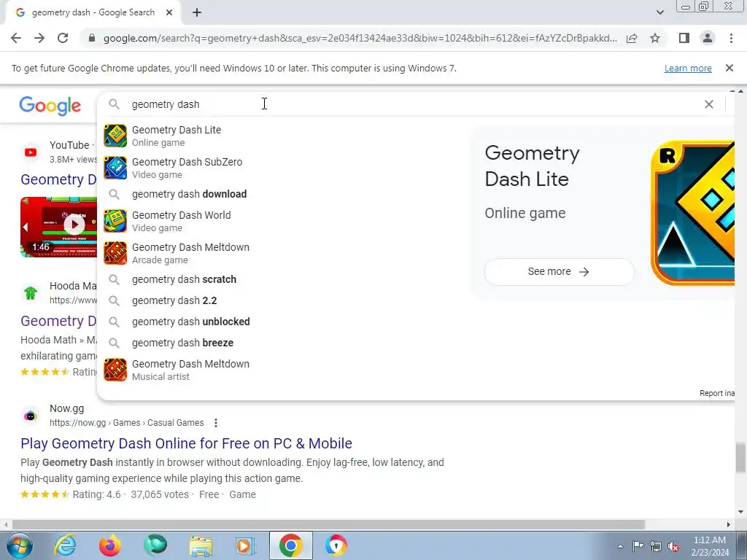Open the Chrome profile avatar
Screen dimensions: 747x560
click(708, 38)
